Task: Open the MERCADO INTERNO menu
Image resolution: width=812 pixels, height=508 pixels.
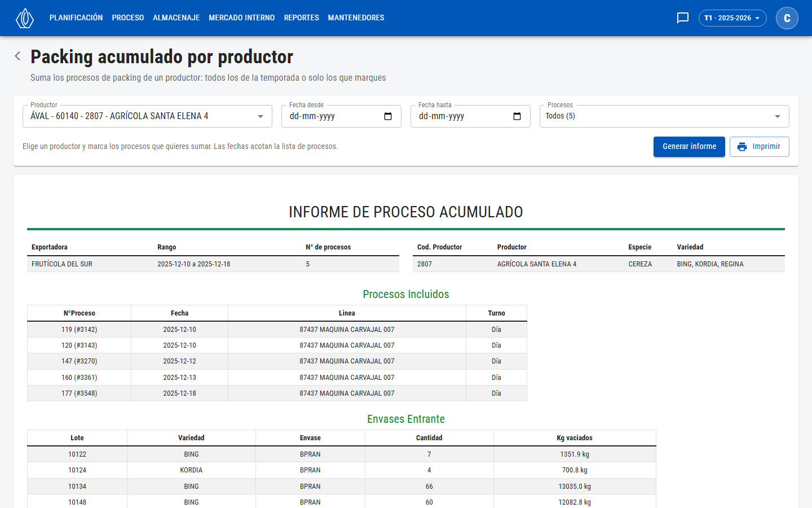Action: 242,18
